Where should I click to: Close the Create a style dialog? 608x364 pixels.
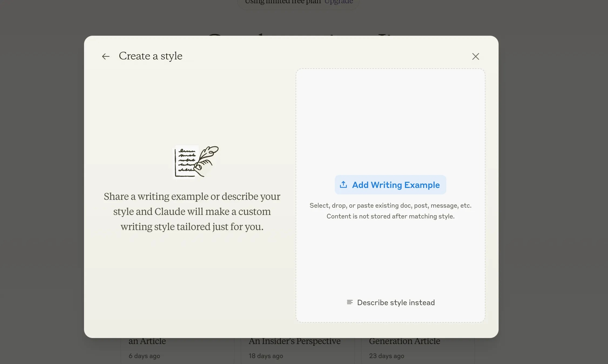coord(475,56)
